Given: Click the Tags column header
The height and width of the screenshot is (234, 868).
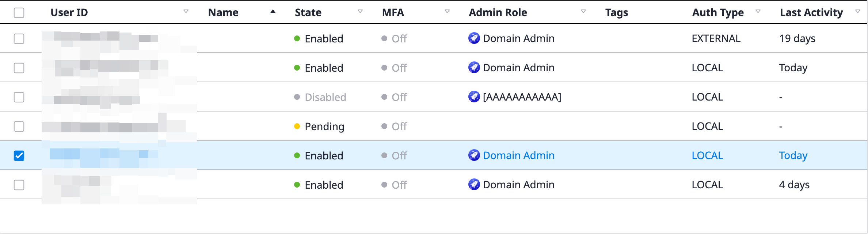Looking at the screenshot, I should point(616,12).
